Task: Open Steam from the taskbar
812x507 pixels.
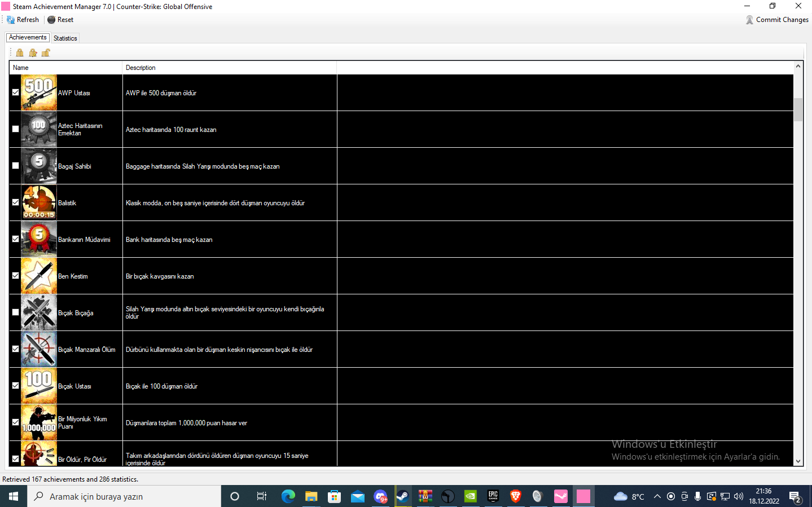Action: coord(403,496)
